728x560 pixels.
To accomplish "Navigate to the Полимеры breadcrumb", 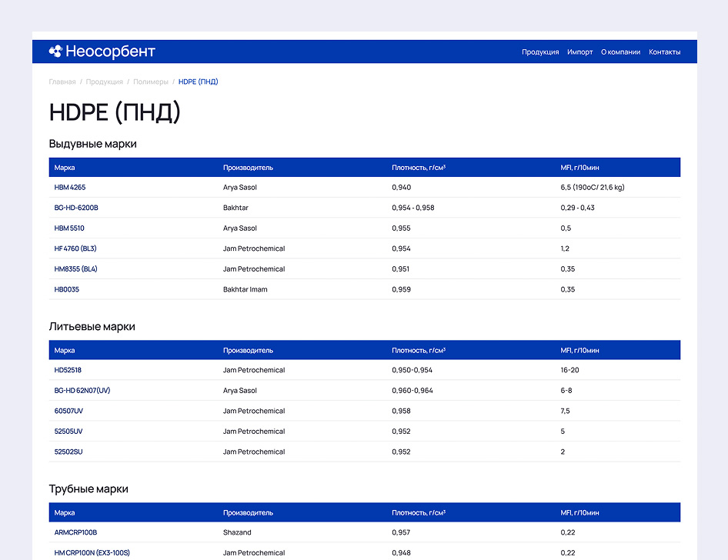I will (150, 82).
